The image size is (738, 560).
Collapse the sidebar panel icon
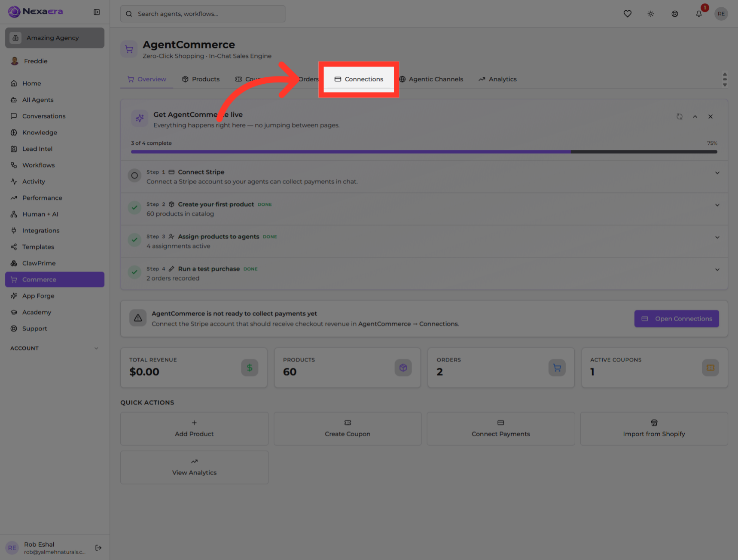click(97, 12)
